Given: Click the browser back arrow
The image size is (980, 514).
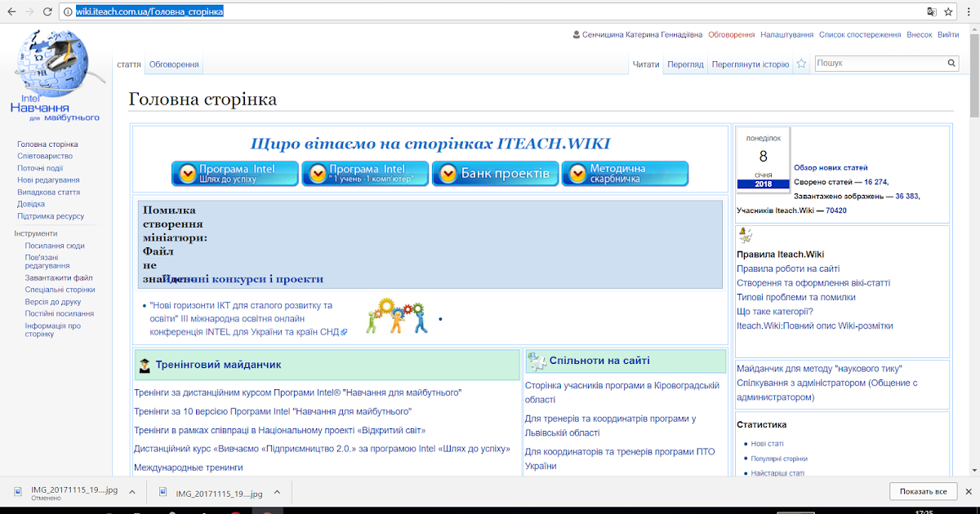Looking at the screenshot, I should (11, 11).
